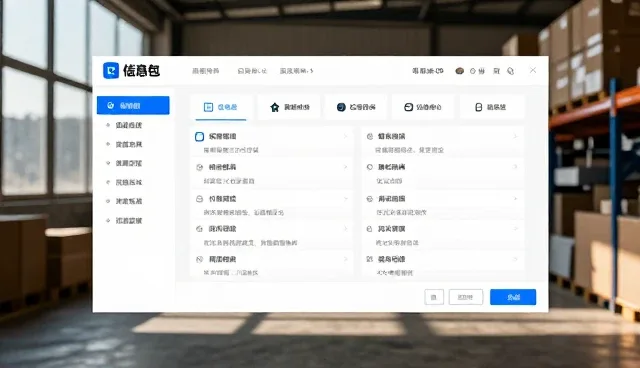Click the third header navigation item
The height and width of the screenshot is (368, 640).
[x=296, y=71]
